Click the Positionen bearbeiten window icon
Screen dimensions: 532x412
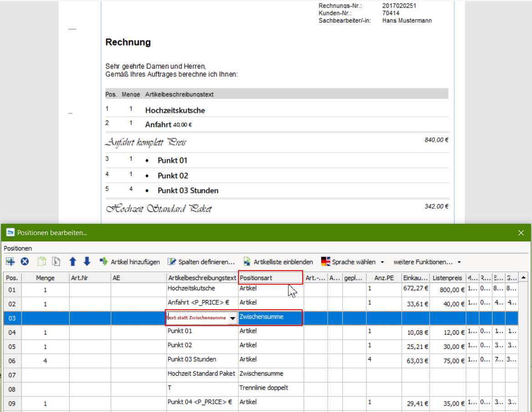[10, 232]
